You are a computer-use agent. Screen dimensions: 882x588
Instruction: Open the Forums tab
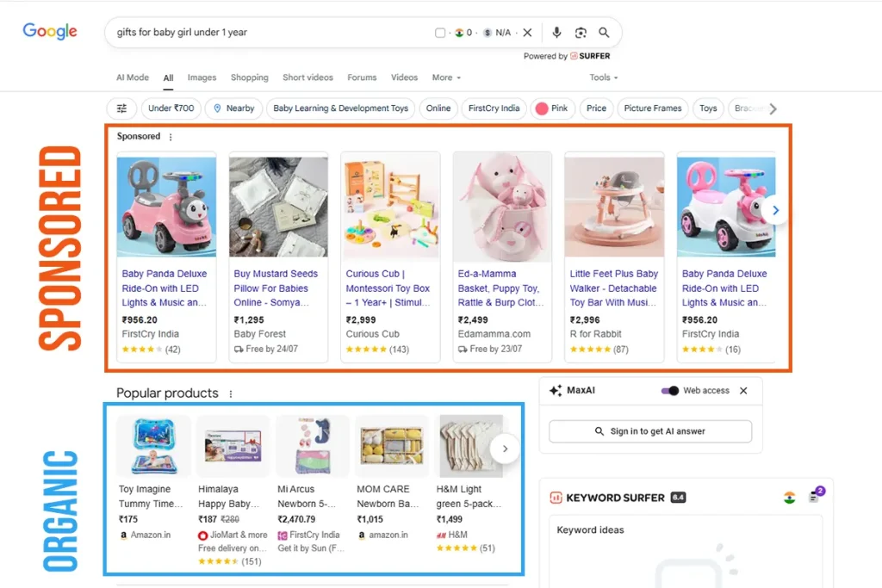pyautogui.click(x=362, y=77)
